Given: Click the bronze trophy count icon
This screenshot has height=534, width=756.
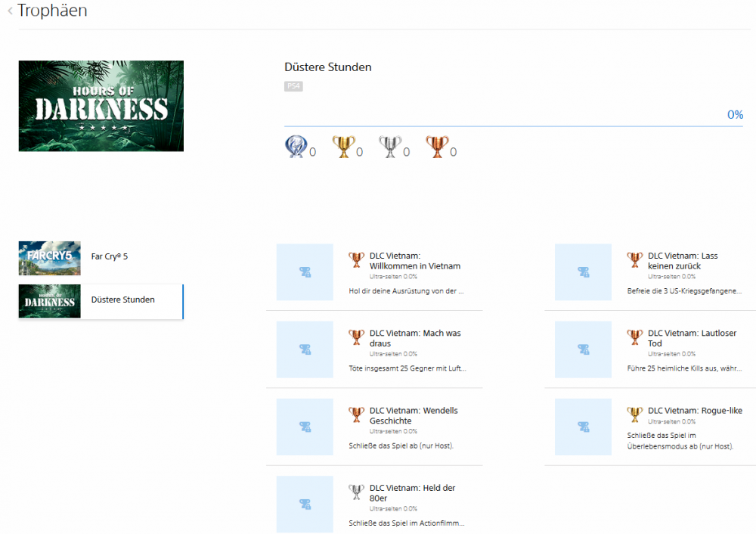Looking at the screenshot, I should (437, 147).
